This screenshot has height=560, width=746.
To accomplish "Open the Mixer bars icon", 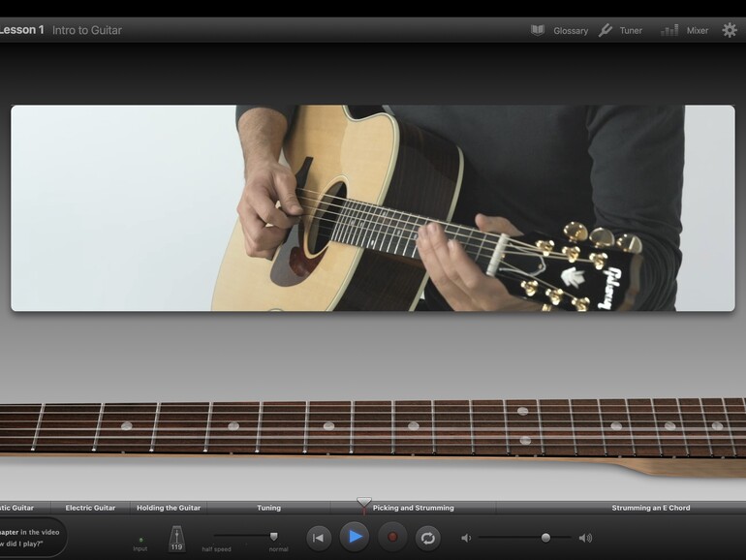I will point(668,30).
